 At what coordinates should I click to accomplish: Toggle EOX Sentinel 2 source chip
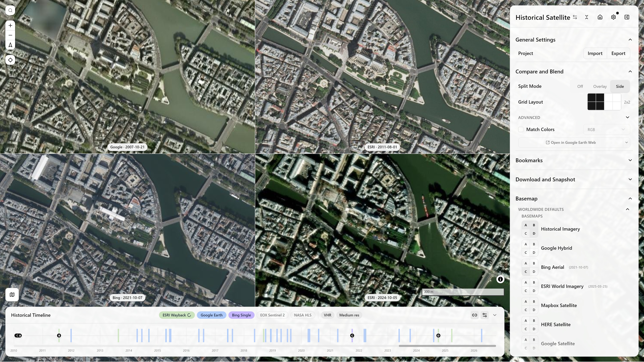point(272,315)
